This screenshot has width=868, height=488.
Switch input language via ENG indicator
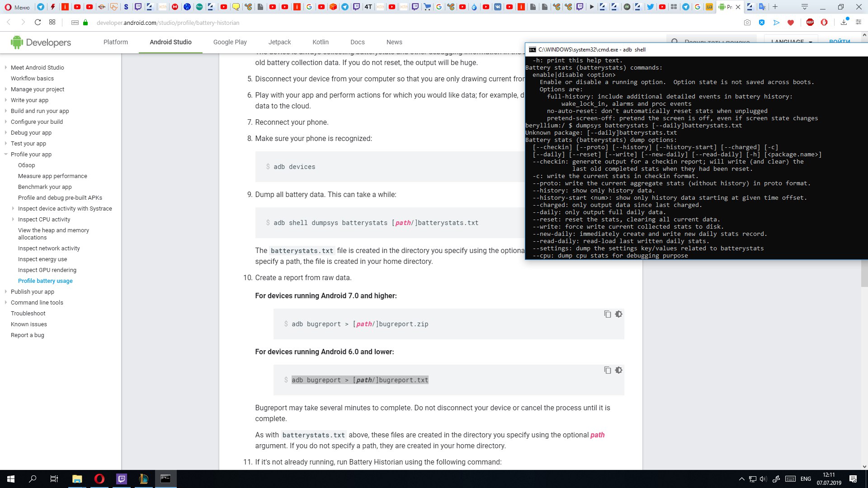coord(806,479)
